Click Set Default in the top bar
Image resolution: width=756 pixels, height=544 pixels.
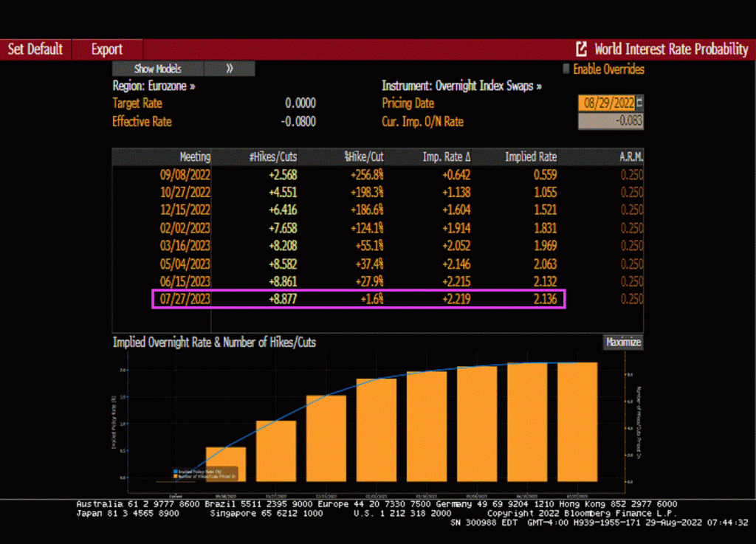pos(35,49)
